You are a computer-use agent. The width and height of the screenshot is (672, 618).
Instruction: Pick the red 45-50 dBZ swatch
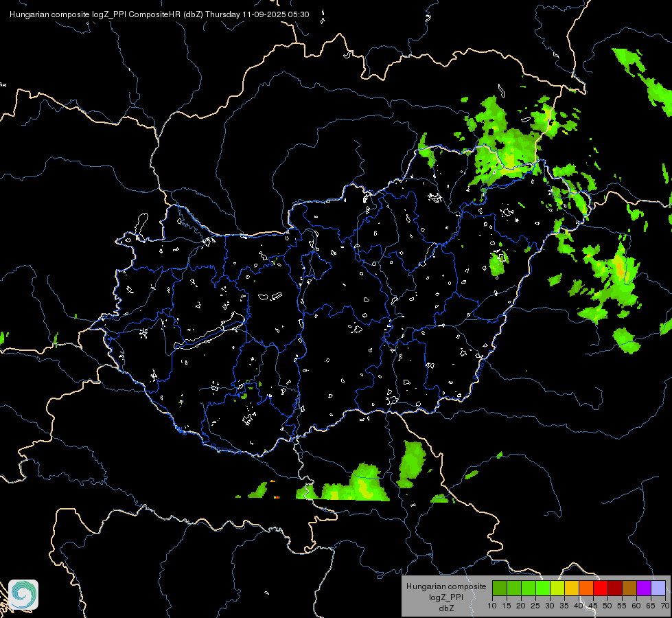pyautogui.click(x=601, y=588)
